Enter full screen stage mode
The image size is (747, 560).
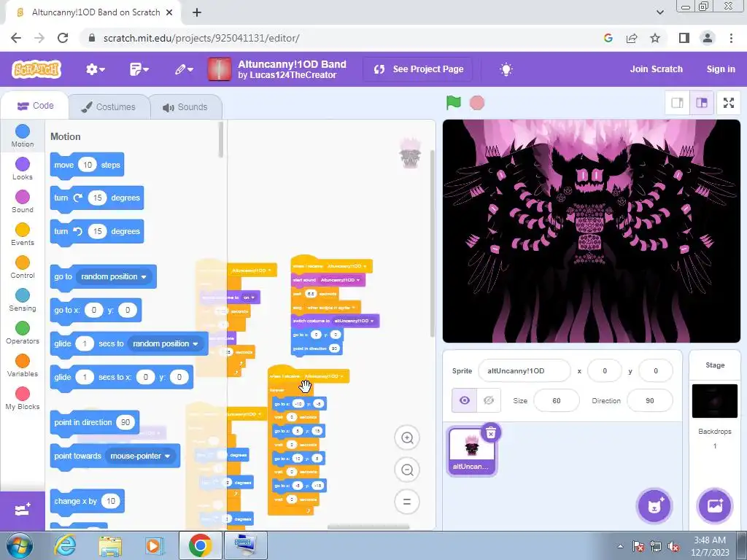(729, 103)
